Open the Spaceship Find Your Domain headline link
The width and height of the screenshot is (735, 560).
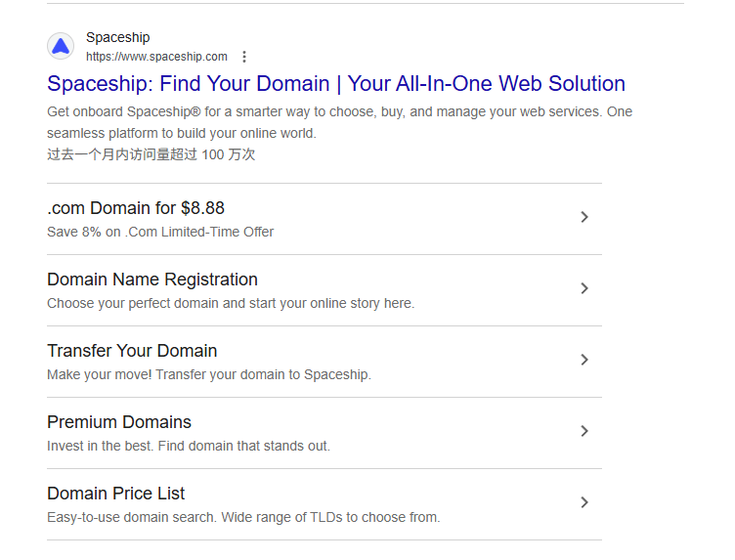[336, 83]
